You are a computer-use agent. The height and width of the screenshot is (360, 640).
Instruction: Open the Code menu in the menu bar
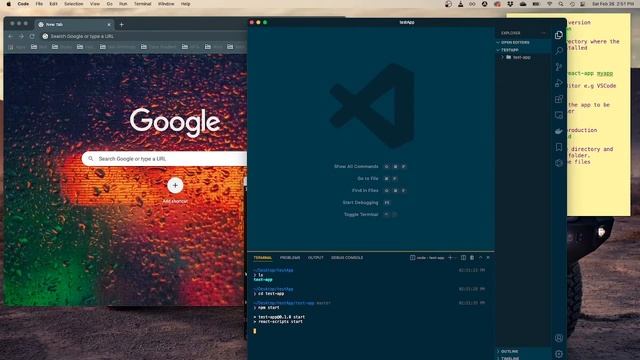coord(23,4)
